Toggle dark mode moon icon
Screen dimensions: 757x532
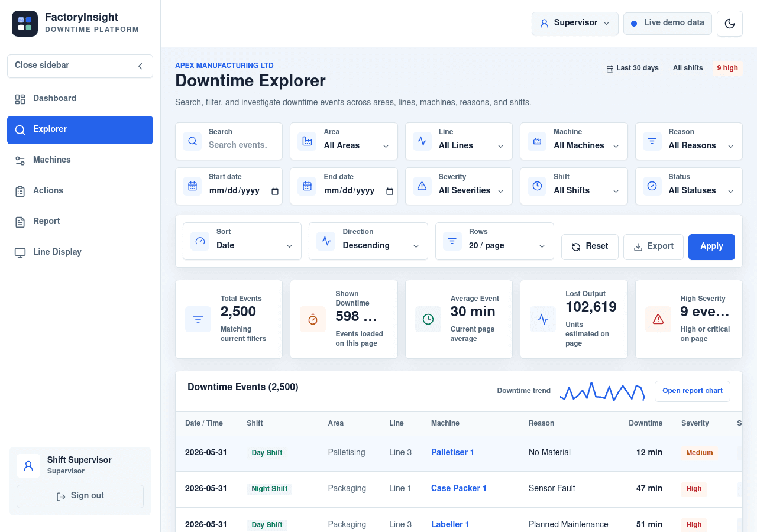coord(730,24)
